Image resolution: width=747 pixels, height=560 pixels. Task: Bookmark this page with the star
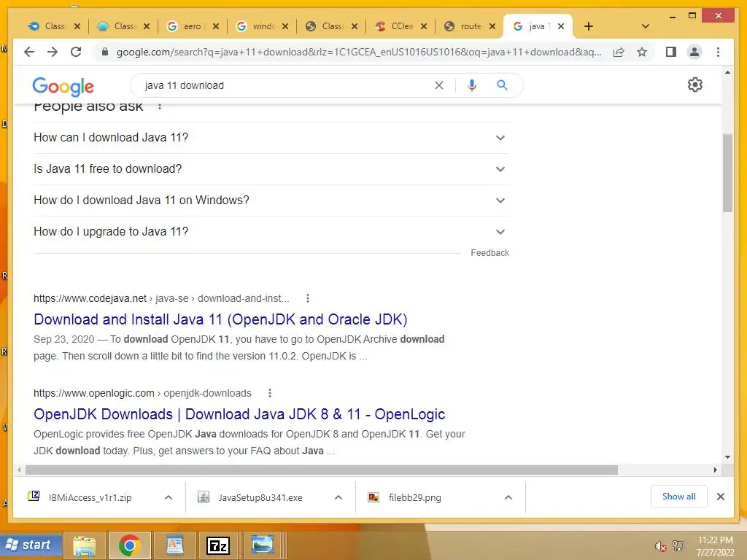(642, 52)
